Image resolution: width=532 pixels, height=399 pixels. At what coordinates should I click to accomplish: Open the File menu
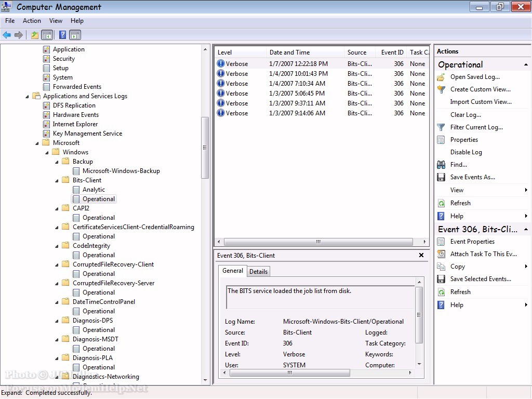(x=10, y=21)
